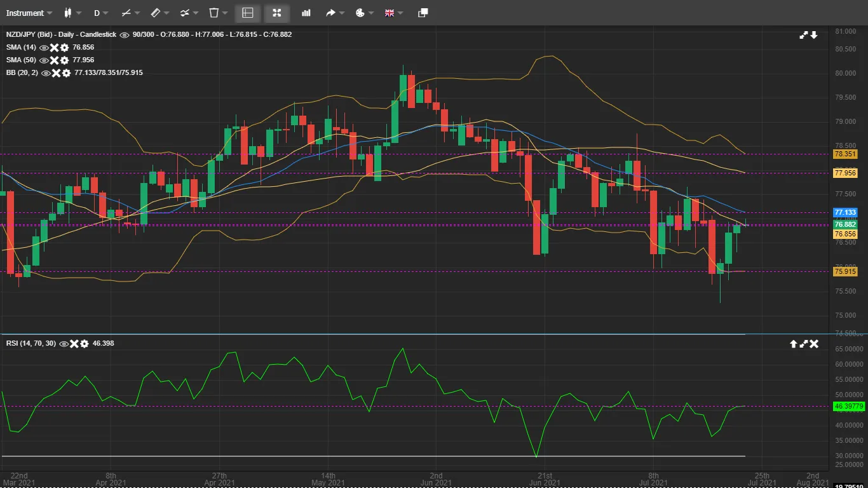This screenshot has height=488, width=868.
Task: Hide the RSI (14, 70, 30) indicator
Action: coord(64,344)
